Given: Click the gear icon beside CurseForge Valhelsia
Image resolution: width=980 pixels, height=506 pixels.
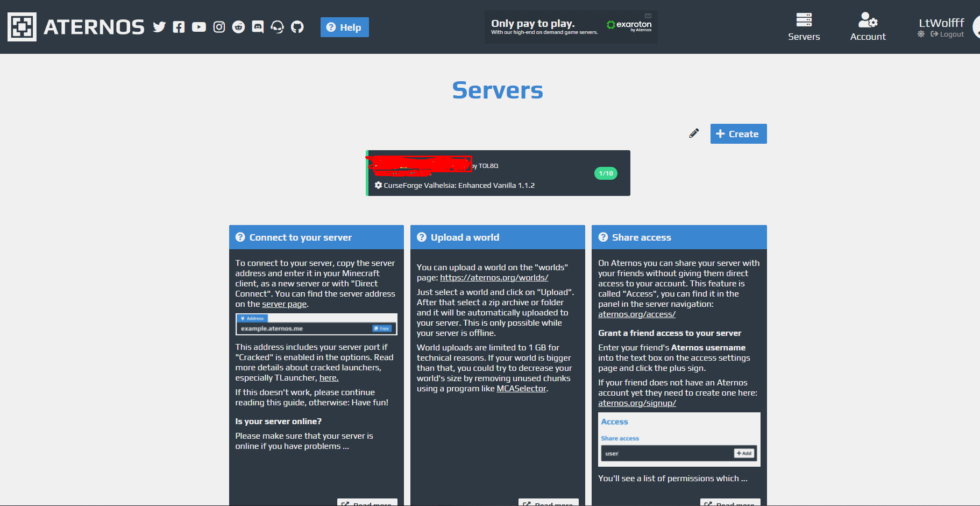Looking at the screenshot, I should [378, 185].
